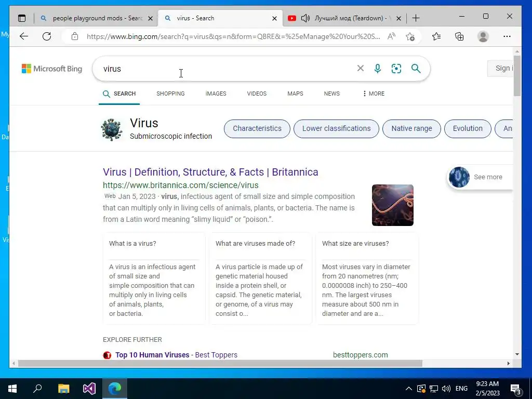532x399 pixels.
Task: Launch Visual Studio from the taskbar
Action: click(89, 388)
